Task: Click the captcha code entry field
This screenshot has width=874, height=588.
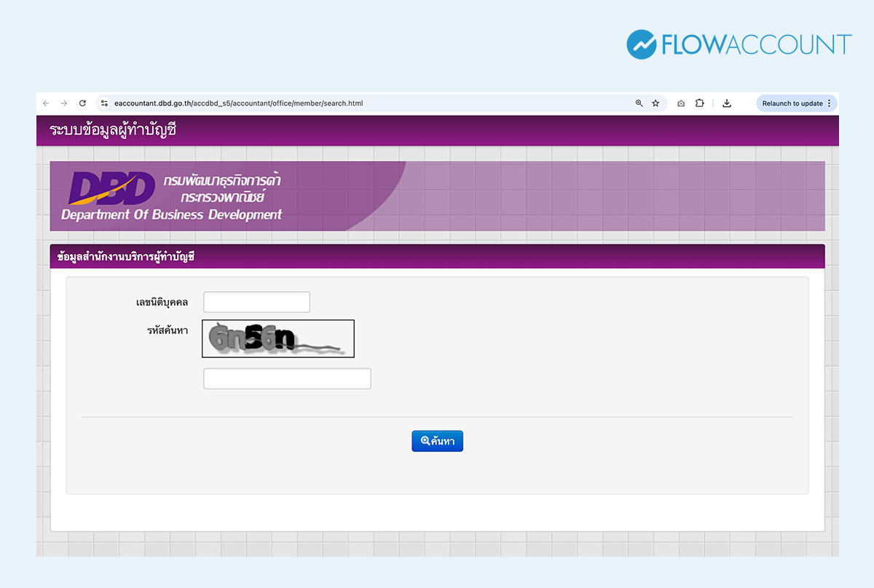Action: pos(287,378)
